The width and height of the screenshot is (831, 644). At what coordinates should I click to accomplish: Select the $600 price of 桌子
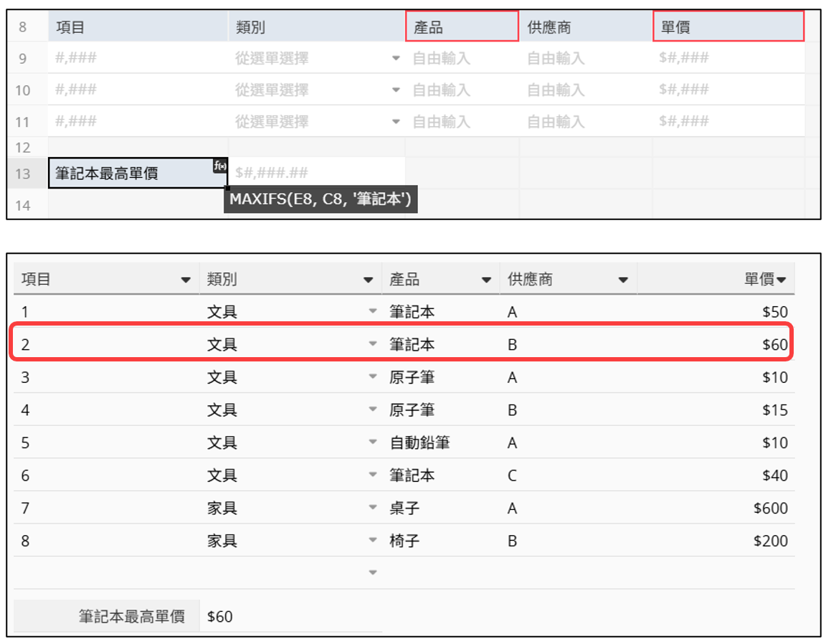pos(770,508)
